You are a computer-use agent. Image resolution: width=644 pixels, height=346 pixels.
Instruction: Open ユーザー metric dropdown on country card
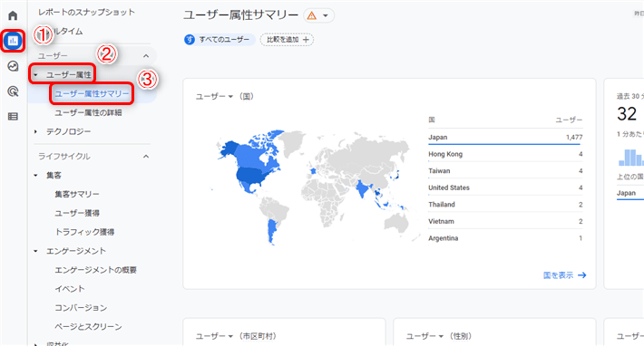pyautogui.click(x=214, y=96)
